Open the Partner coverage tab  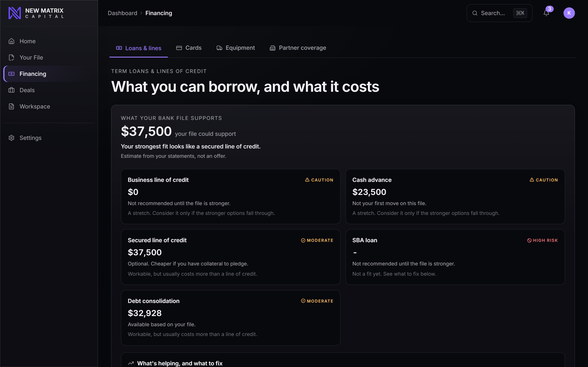298,48
